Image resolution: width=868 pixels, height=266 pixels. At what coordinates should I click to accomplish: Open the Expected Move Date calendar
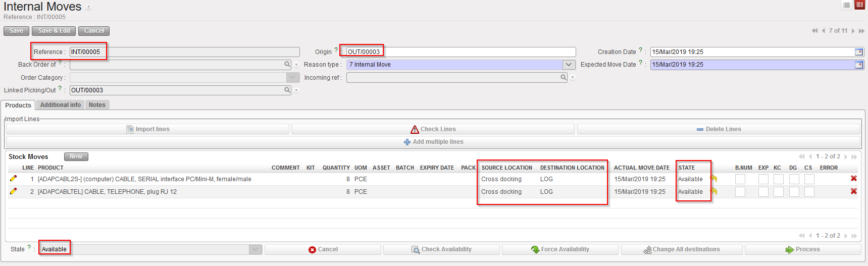point(858,65)
